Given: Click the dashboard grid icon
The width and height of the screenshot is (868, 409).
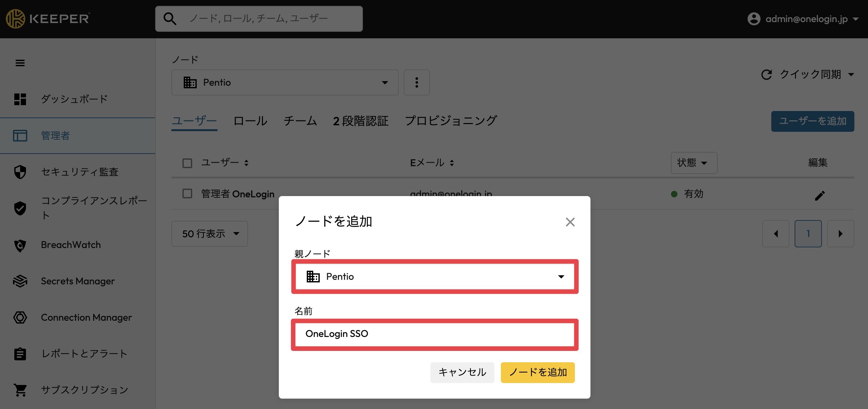Looking at the screenshot, I should (20, 99).
